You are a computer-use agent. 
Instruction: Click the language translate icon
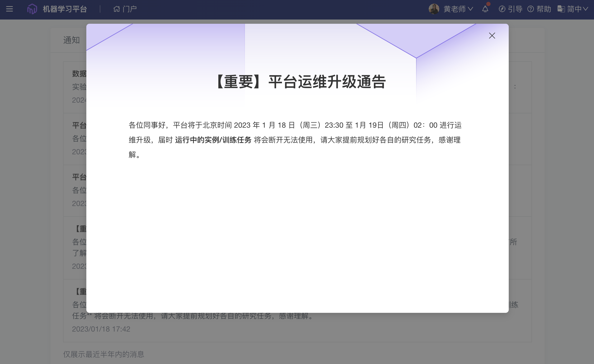point(561,9)
